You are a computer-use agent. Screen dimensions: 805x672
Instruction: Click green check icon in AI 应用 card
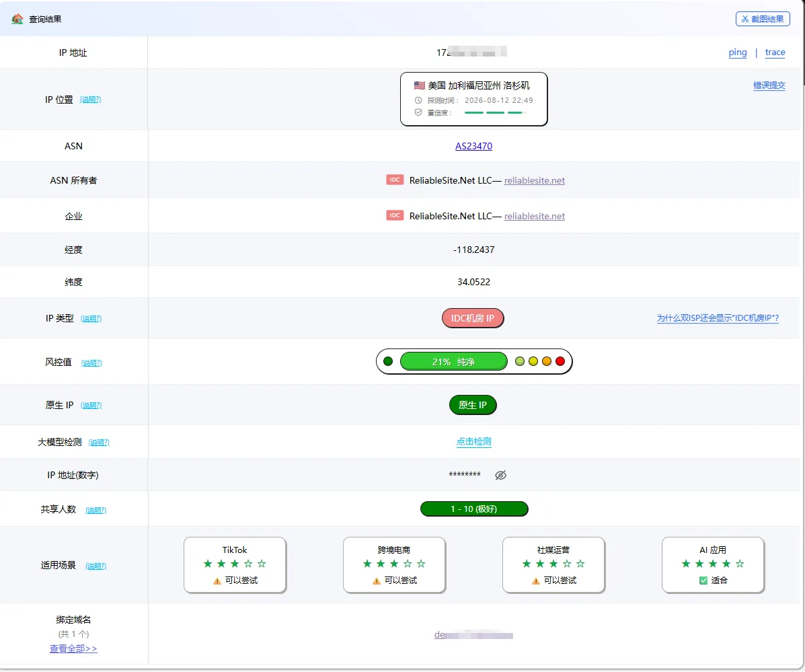(x=703, y=581)
